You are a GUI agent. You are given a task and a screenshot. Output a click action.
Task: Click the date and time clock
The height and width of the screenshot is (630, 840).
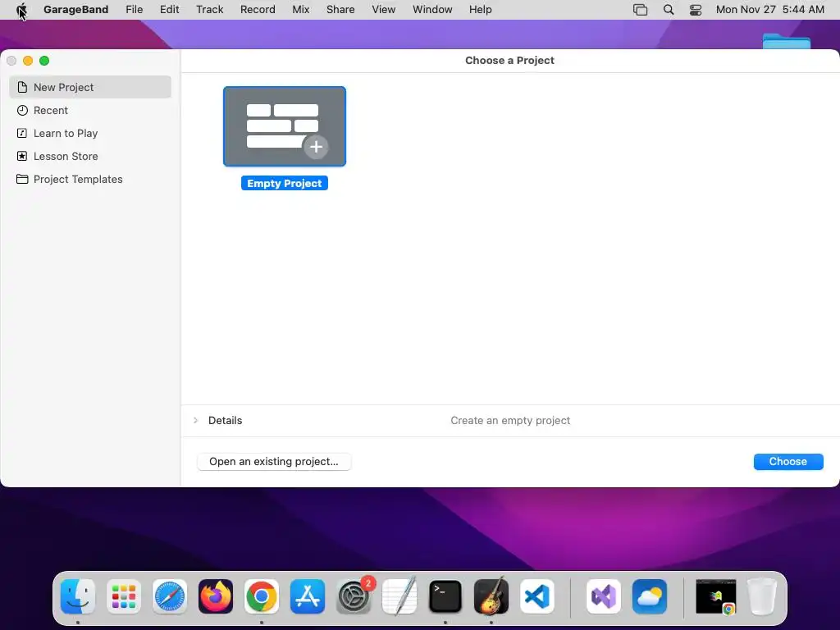[x=769, y=10]
